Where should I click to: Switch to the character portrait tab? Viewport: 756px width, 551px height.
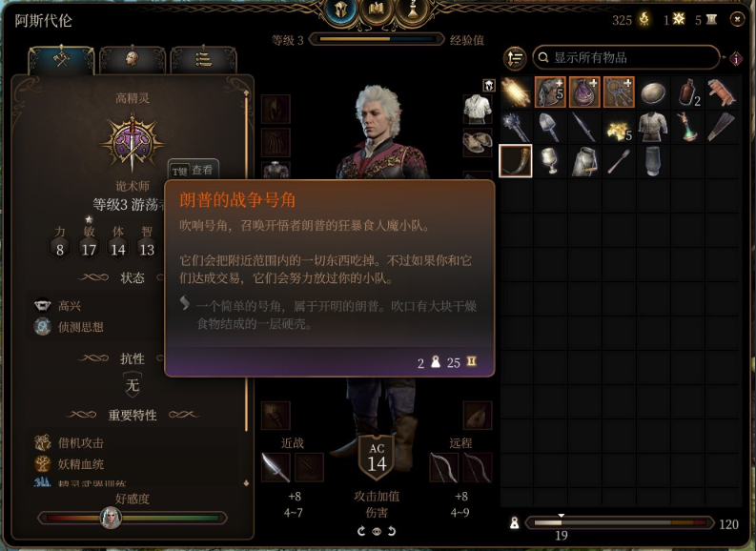133,60
